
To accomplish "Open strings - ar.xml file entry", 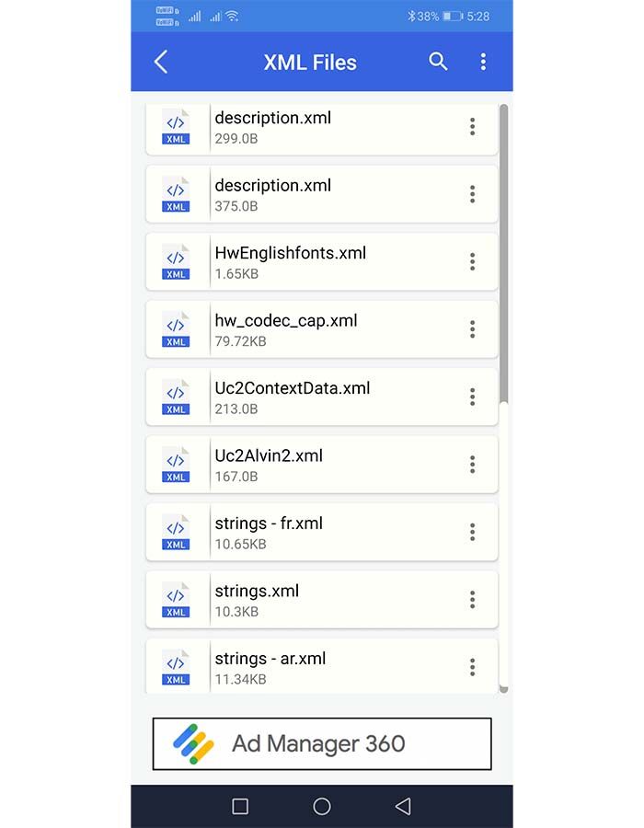I will (x=270, y=659).
